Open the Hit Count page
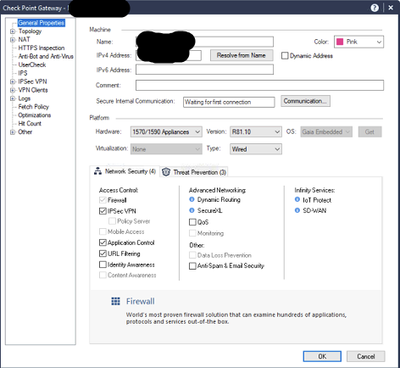This screenshot has height=368, width=400. pos(30,123)
